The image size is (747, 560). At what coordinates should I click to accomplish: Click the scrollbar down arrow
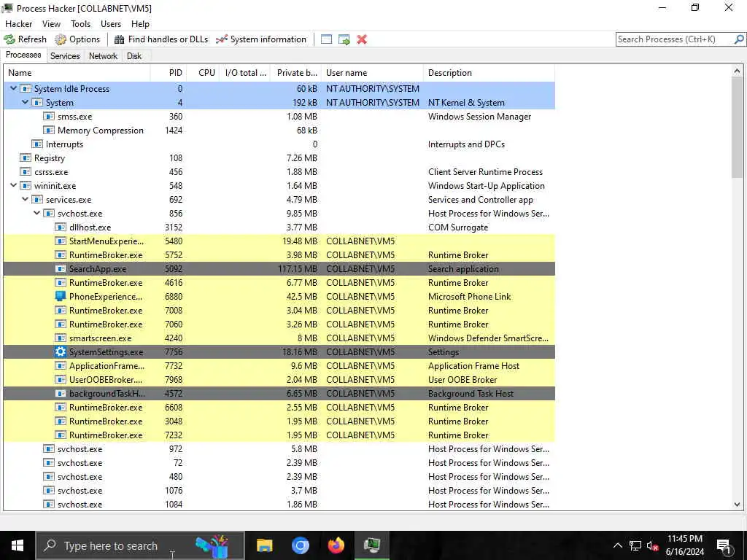point(737,505)
